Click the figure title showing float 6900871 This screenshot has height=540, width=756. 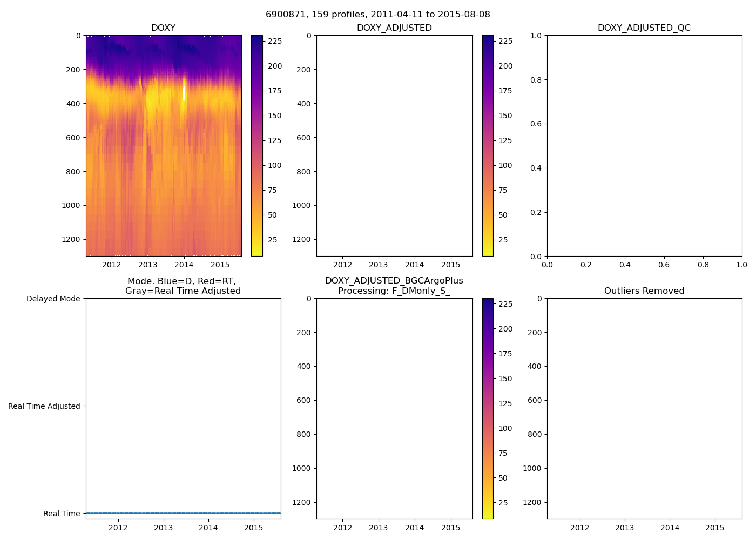pos(377,15)
